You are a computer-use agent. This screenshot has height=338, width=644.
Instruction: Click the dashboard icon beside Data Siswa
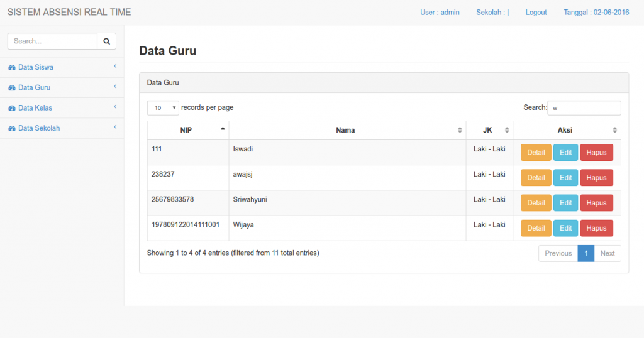click(x=12, y=68)
